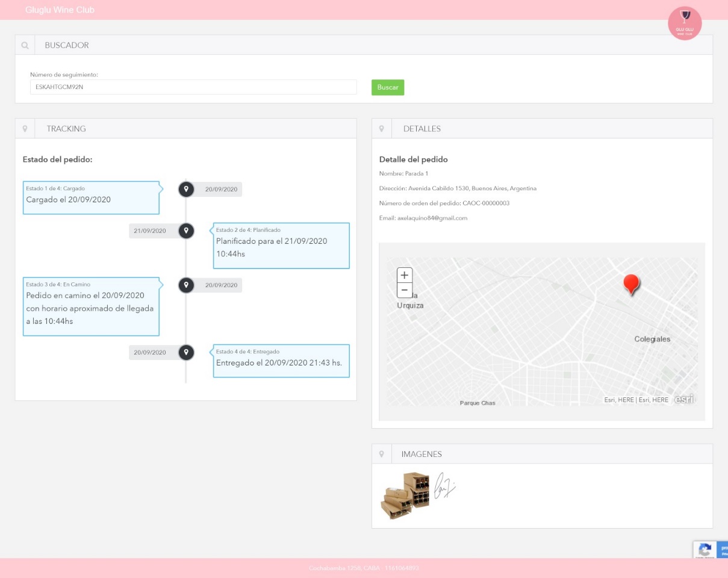Click the search magnifier icon in Buscador
This screenshot has width=728, height=578.
point(25,45)
